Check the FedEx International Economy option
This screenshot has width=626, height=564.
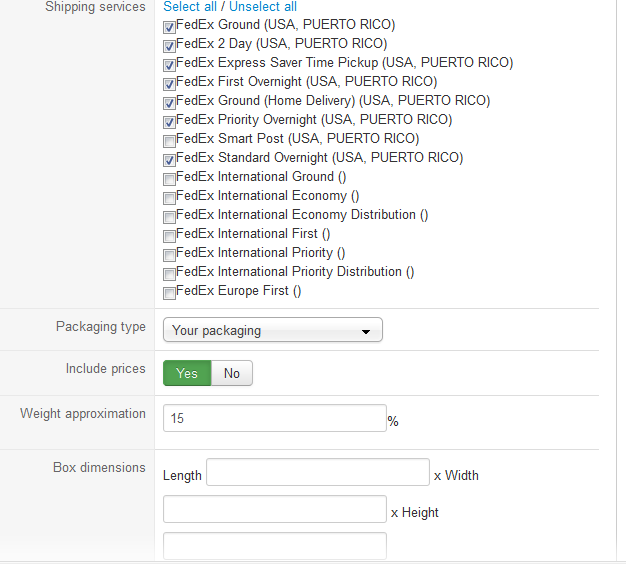169,197
